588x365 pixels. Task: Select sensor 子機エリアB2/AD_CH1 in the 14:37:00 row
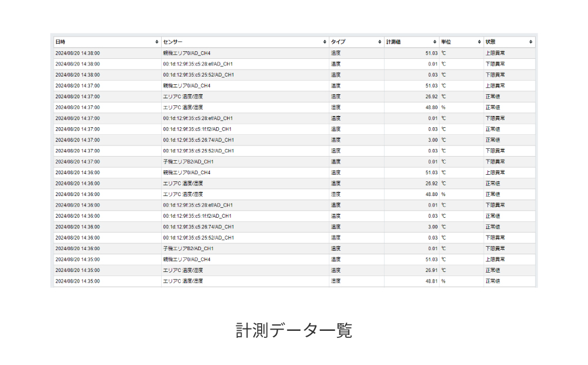click(188, 162)
